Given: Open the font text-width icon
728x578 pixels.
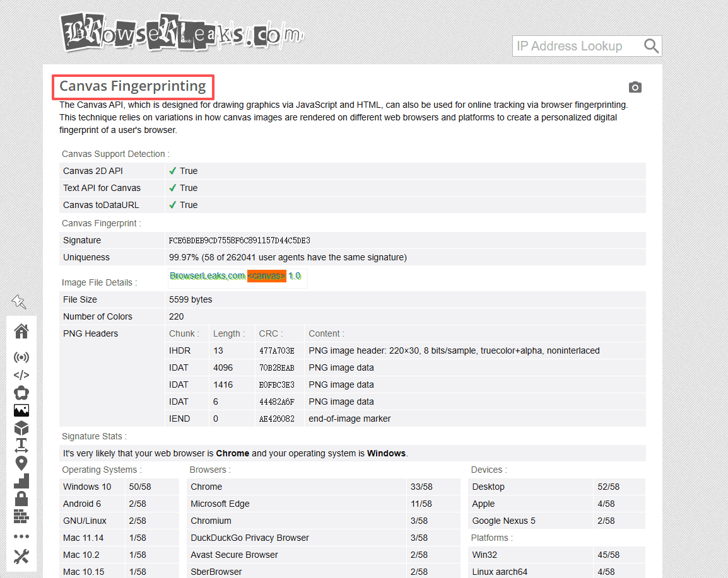Looking at the screenshot, I should tap(21, 446).
